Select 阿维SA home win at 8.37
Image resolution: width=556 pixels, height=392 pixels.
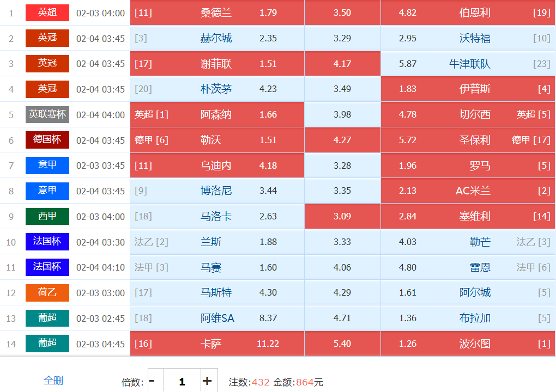[x=217, y=318]
